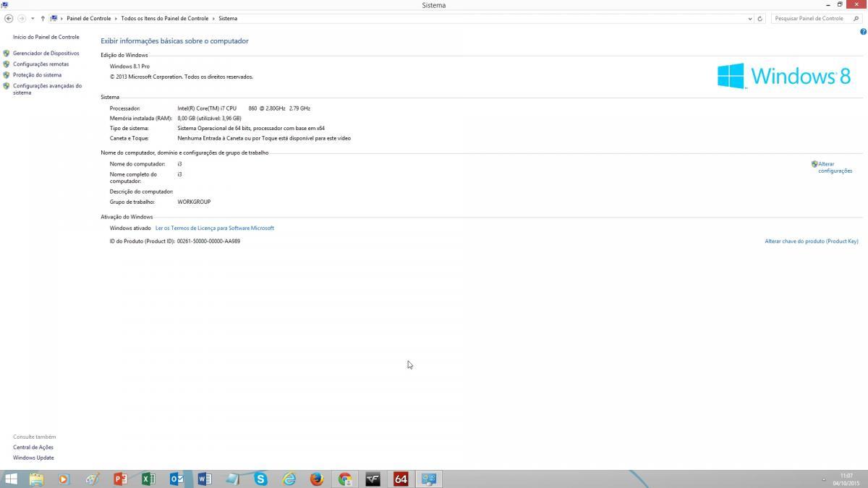
Task: Open Paint from the taskbar
Action: click(92, 479)
